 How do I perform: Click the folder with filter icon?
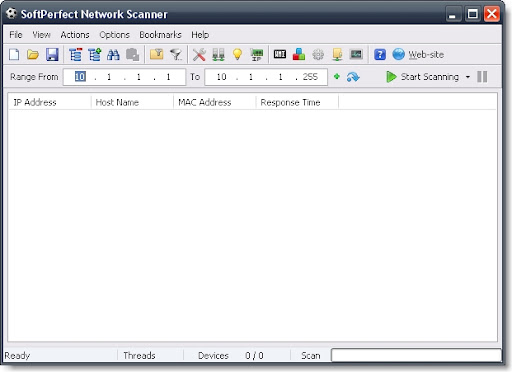tap(157, 54)
